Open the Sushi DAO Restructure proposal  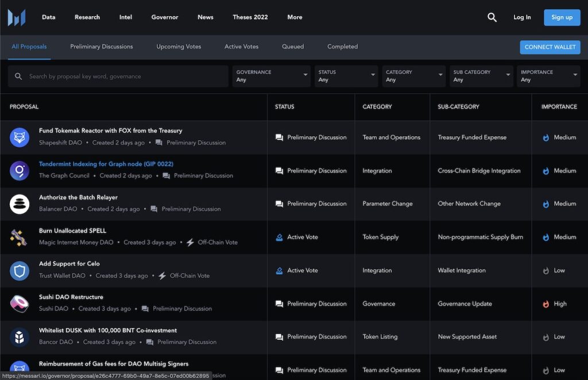[71, 297]
